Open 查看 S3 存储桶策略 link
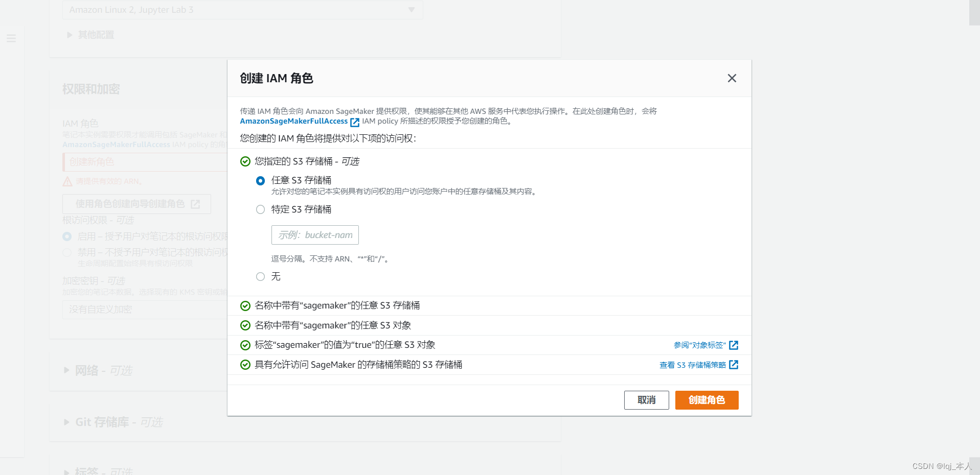Screen dimensions: 980x475 693,365
